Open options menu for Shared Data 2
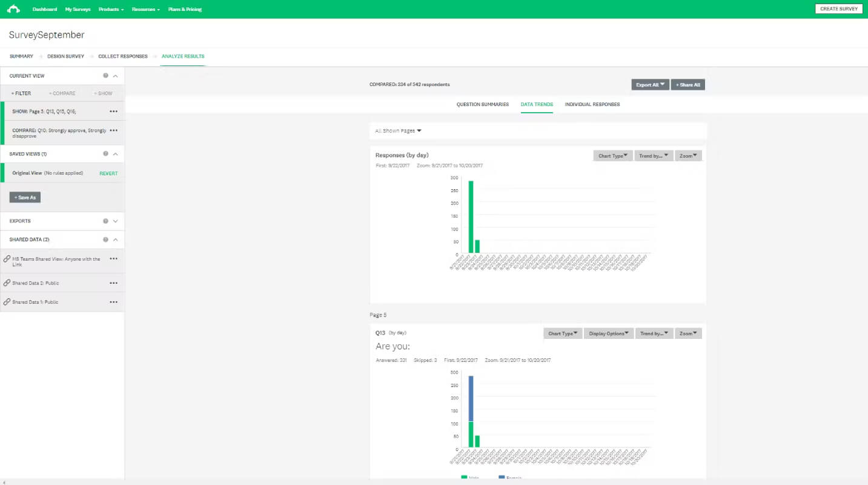This screenshot has width=868, height=485. [113, 283]
